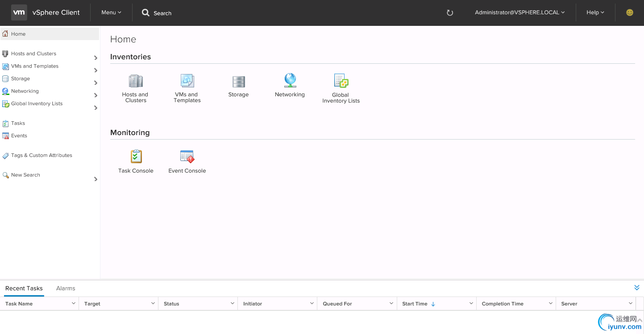
Task: Click Tags & Custom Attributes tag icon
Action: click(5, 155)
